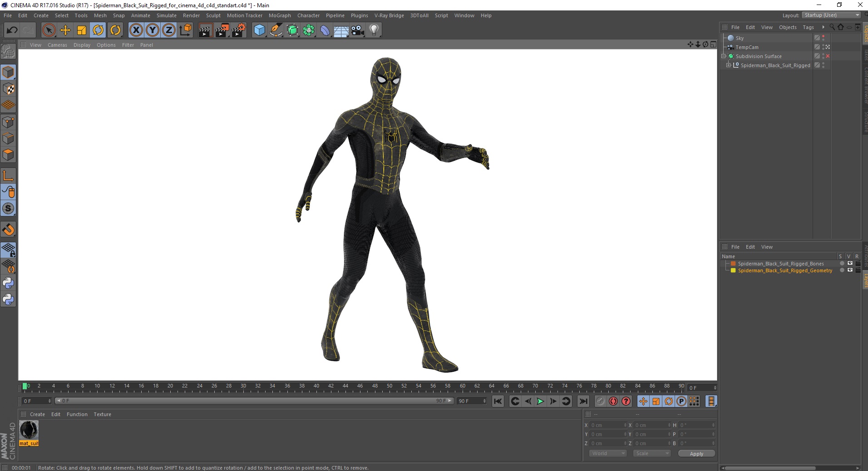Click frame 30 on the timeline ruler
The height and width of the screenshot is (471, 868).
(243, 386)
